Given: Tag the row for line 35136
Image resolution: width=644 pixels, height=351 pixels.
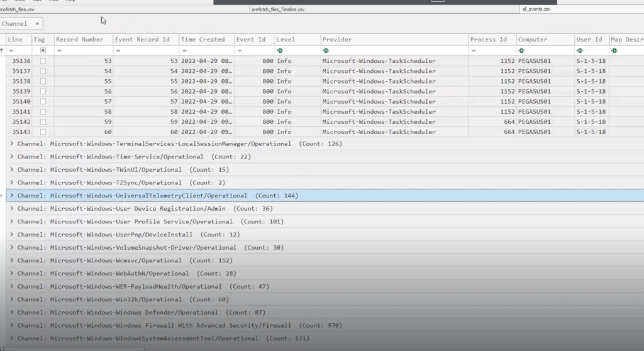Looking at the screenshot, I should [x=43, y=61].
